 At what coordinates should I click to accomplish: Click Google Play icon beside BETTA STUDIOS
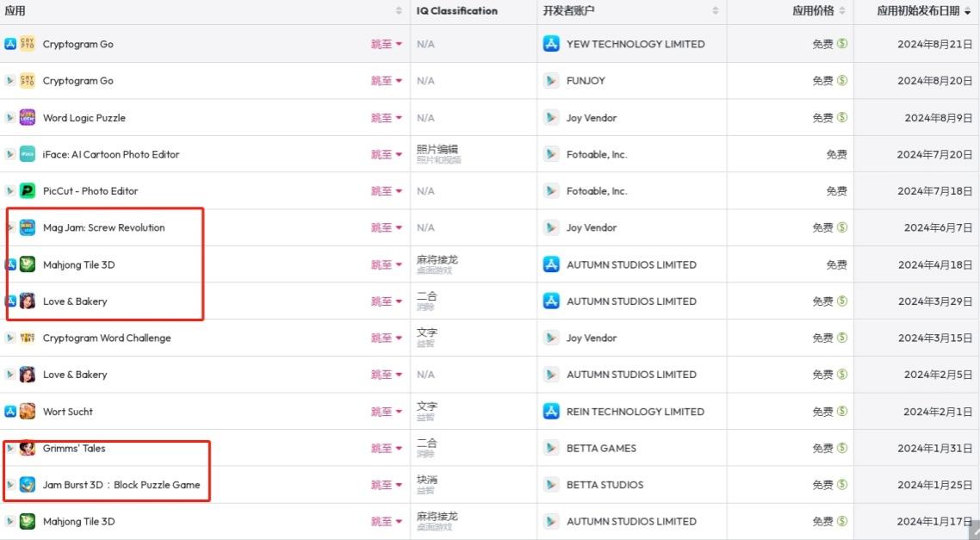[551, 484]
